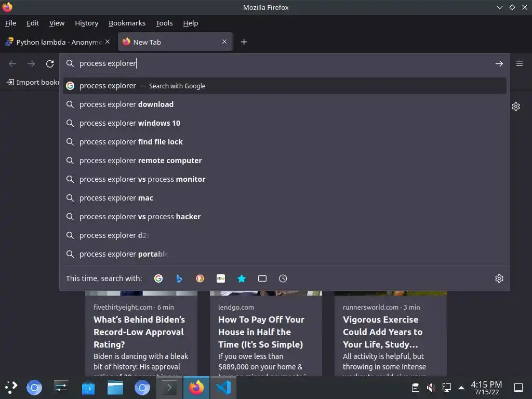Go back one page
The image size is (532, 399).
tap(12, 63)
